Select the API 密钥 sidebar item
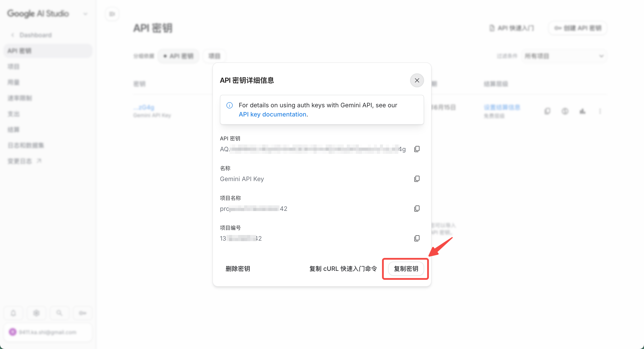Image resolution: width=644 pixels, height=349 pixels. [x=48, y=51]
